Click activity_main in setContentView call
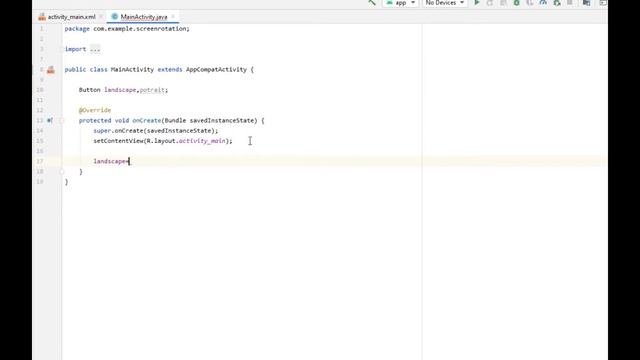The height and width of the screenshot is (360, 640). tap(202, 141)
